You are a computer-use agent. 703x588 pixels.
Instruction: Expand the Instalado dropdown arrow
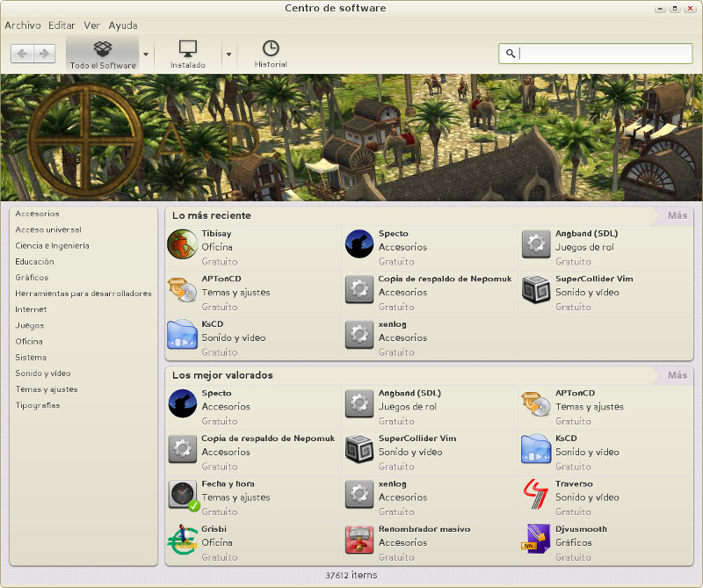pos(228,54)
